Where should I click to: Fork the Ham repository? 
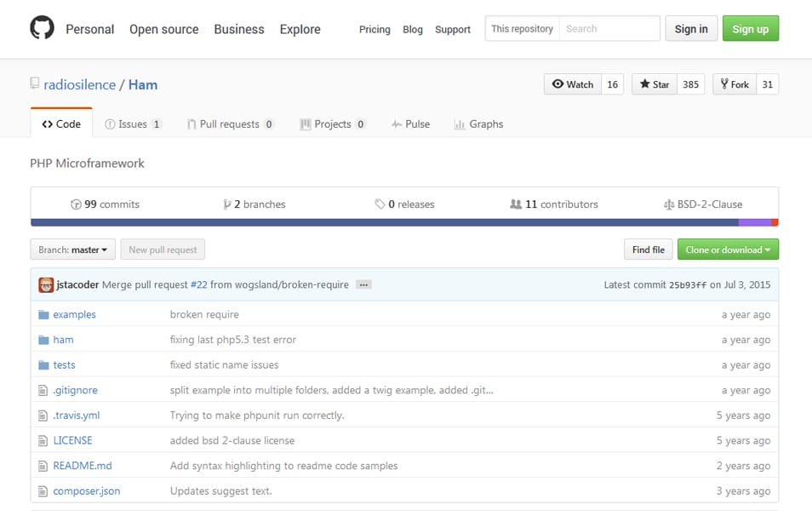pyautogui.click(x=735, y=84)
